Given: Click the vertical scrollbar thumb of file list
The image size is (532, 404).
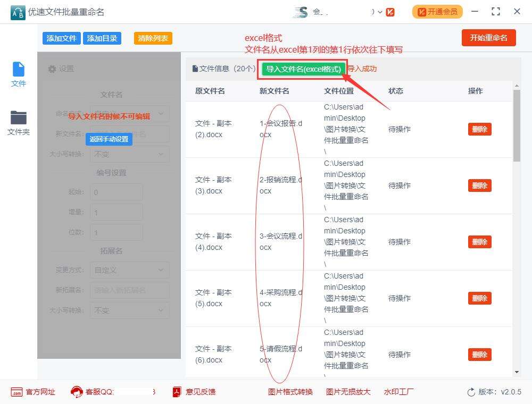Looking at the screenshot, I should coord(517,125).
